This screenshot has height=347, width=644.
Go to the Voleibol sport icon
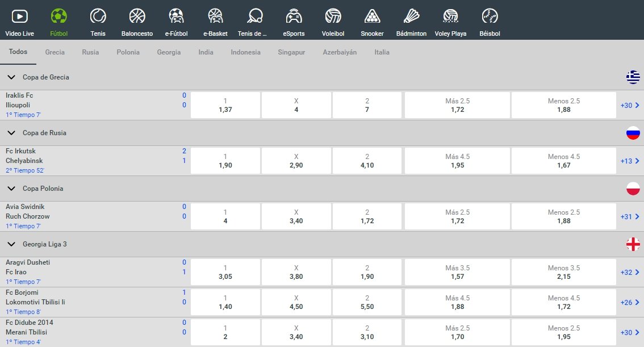pos(333,16)
